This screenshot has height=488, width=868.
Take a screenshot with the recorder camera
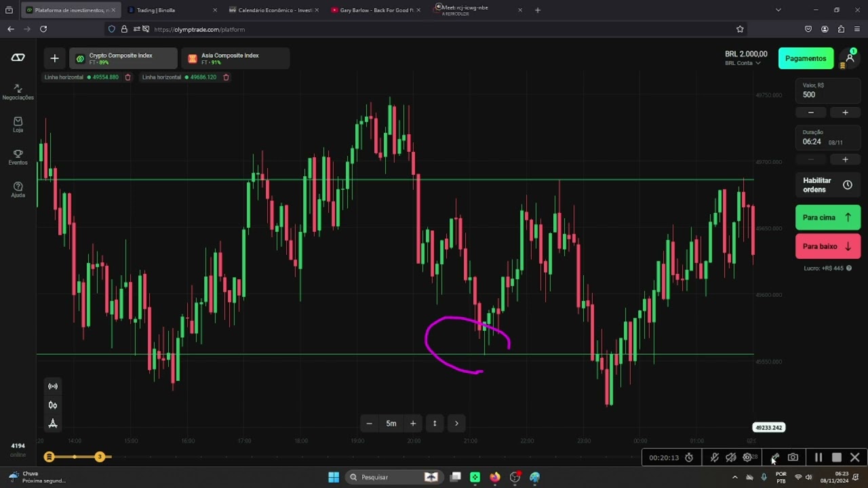pyautogui.click(x=793, y=457)
